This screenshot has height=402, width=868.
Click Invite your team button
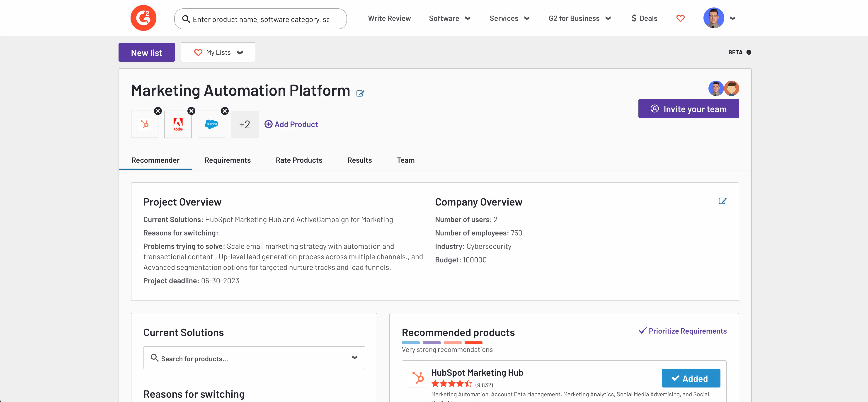[689, 109]
